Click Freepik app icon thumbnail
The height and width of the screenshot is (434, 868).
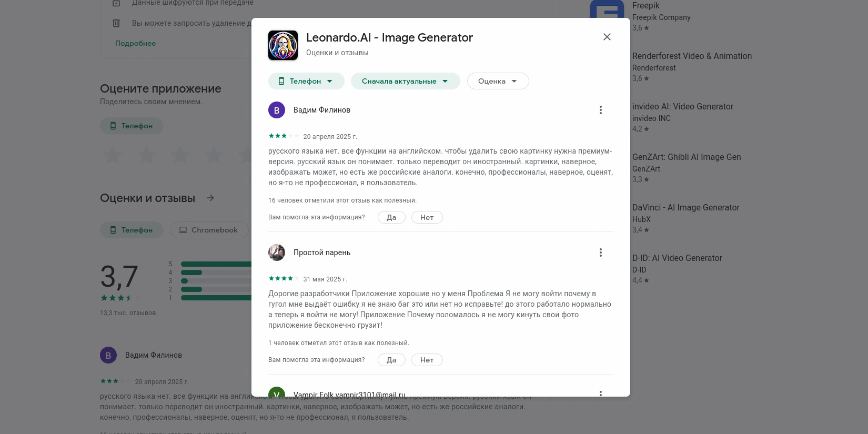click(x=607, y=9)
